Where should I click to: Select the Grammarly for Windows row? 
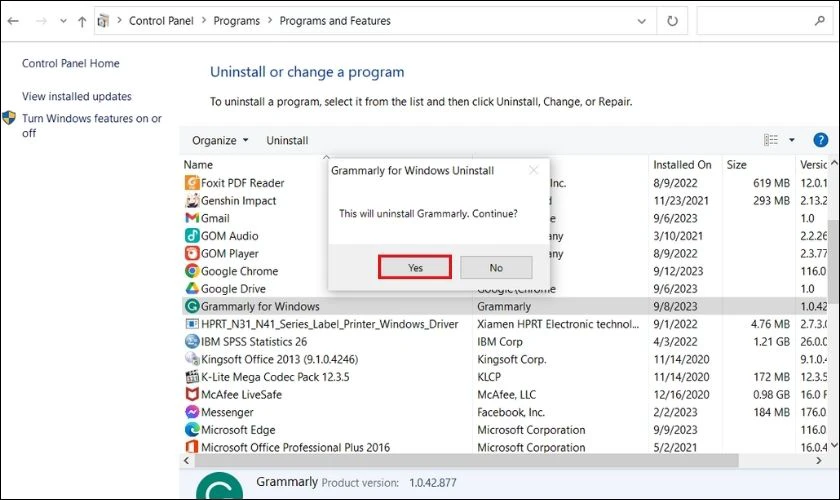[x=505, y=306]
